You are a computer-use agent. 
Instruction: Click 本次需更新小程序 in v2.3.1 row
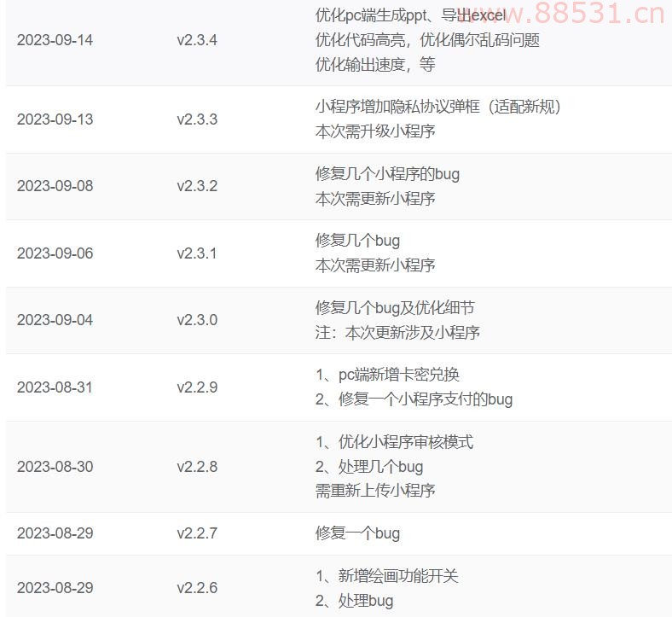click(375, 265)
